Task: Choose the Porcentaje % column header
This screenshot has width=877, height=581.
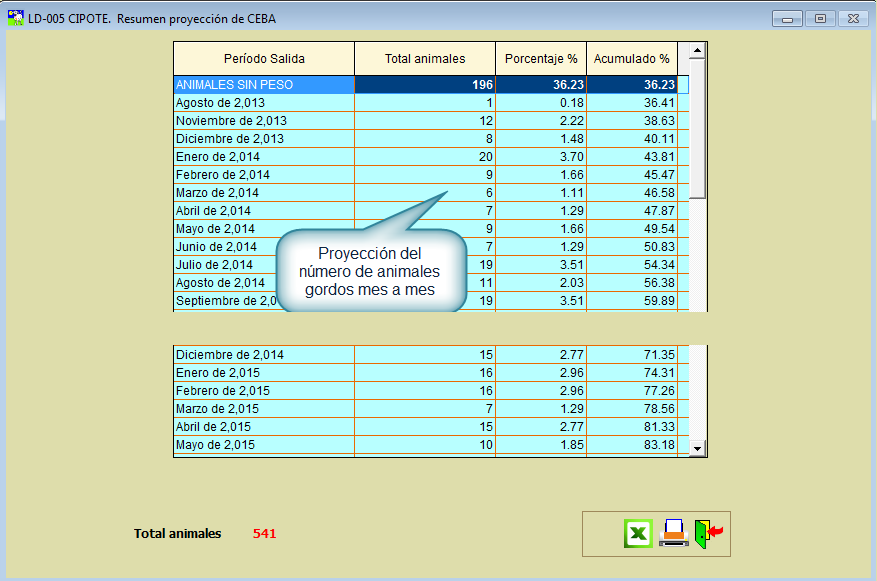Action: 541,59
